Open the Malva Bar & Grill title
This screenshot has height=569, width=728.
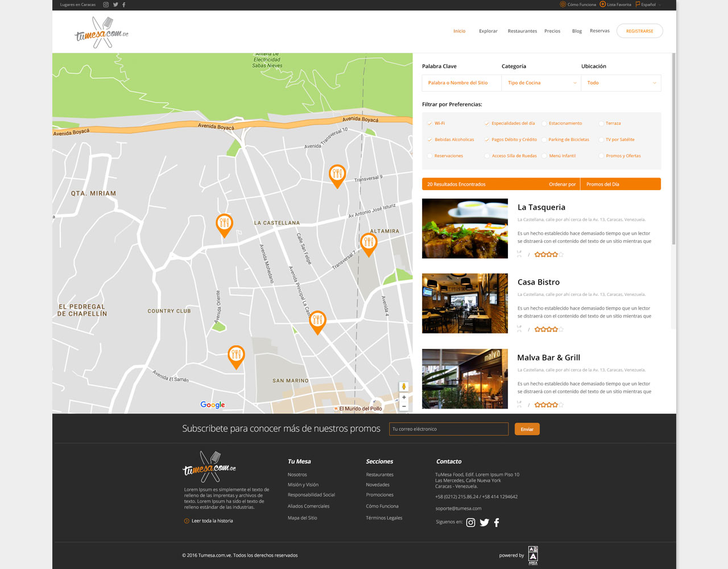549,358
